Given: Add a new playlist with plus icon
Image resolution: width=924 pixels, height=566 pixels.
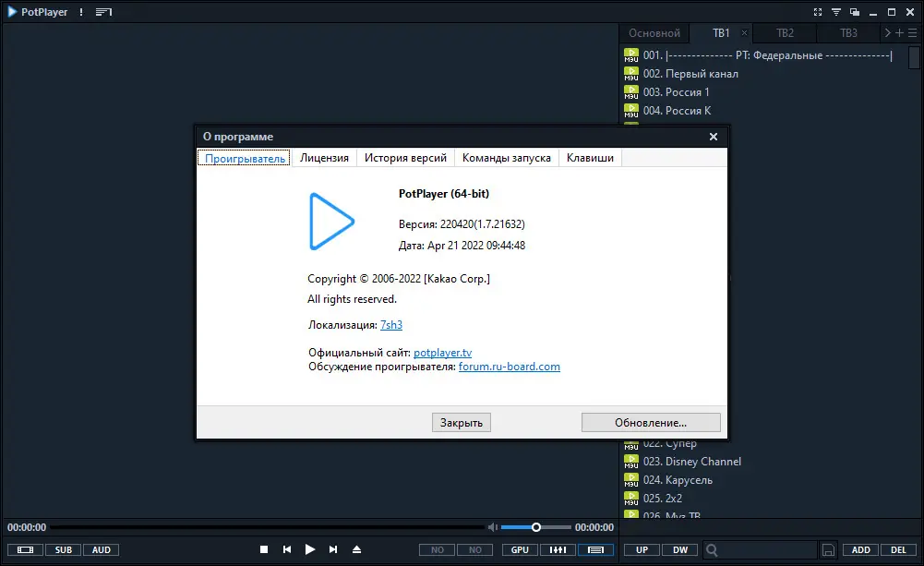Looking at the screenshot, I should [899, 33].
